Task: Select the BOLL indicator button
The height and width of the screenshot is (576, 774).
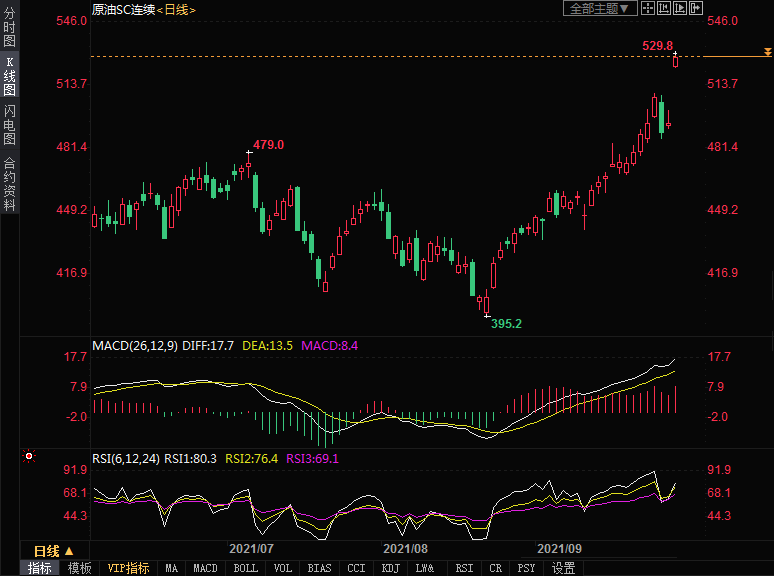Action: point(245,568)
